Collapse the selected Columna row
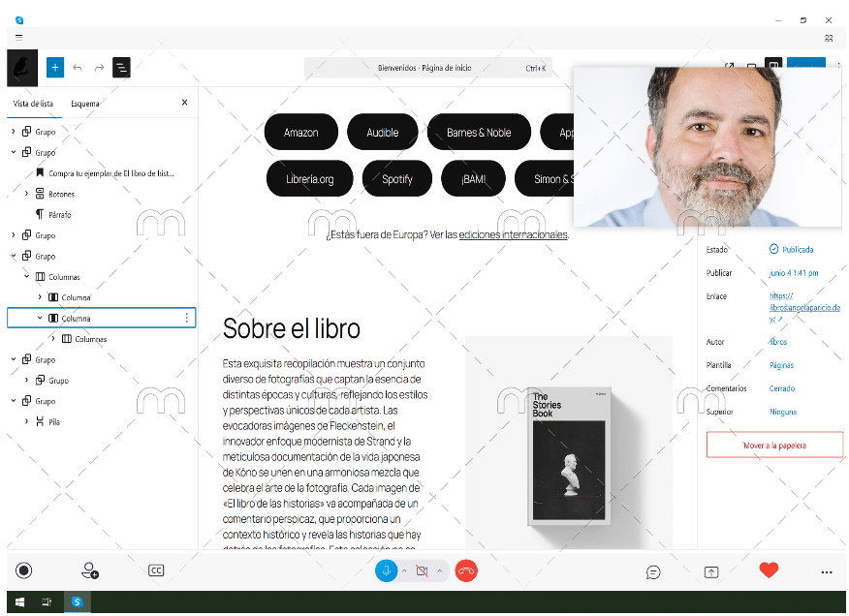 click(x=40, y=318)
